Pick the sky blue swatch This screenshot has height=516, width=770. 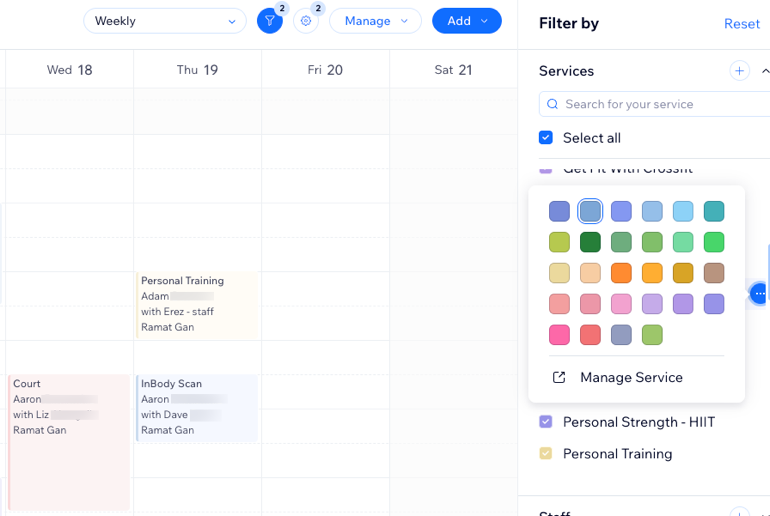click(683, 211)
